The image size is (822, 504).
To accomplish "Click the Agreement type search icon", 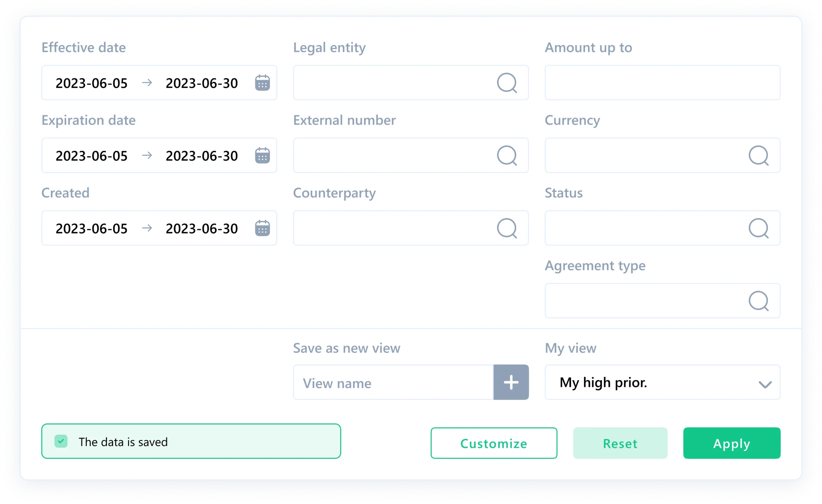I will [759, 301].
